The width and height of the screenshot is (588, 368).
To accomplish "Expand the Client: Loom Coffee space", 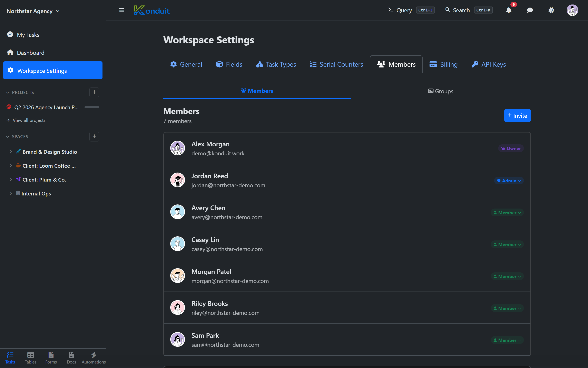I will [x=11, y=166].
